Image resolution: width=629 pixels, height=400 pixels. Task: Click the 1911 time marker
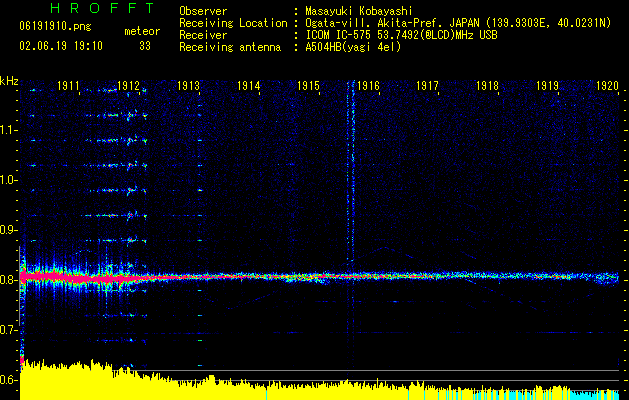pos(68,85)
